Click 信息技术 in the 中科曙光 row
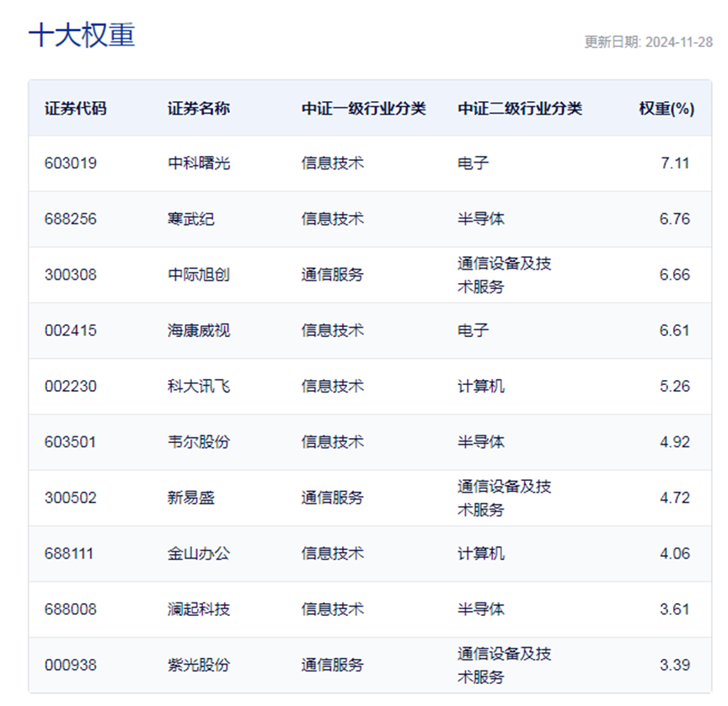This screenshot has width=728, height=706. [x=333, y=163]
